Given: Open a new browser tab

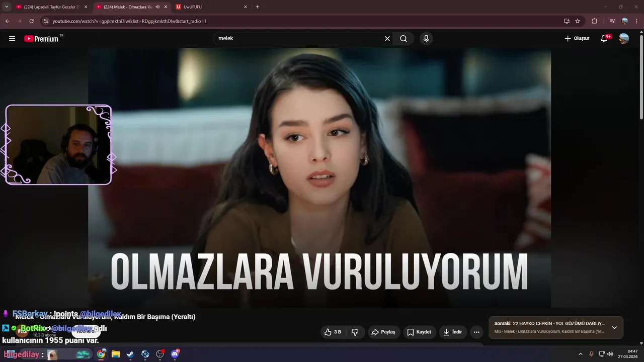Looking at the screenshot, I should [x=258, y=7].
